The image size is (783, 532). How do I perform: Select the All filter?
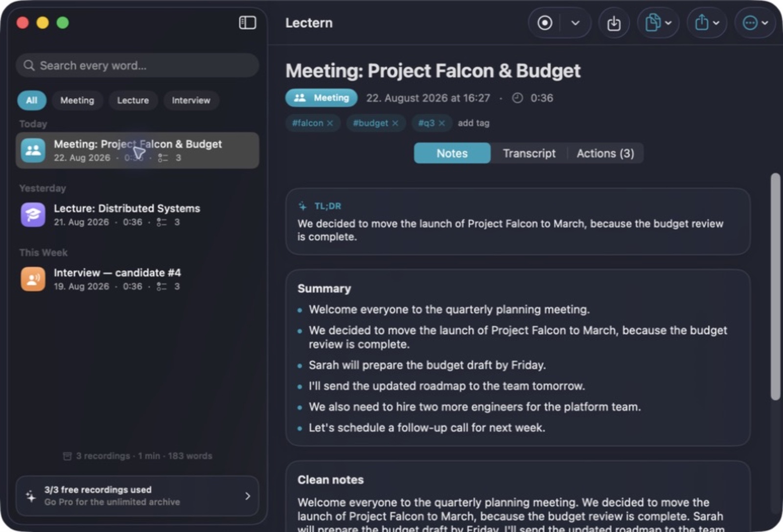(32, 100)
